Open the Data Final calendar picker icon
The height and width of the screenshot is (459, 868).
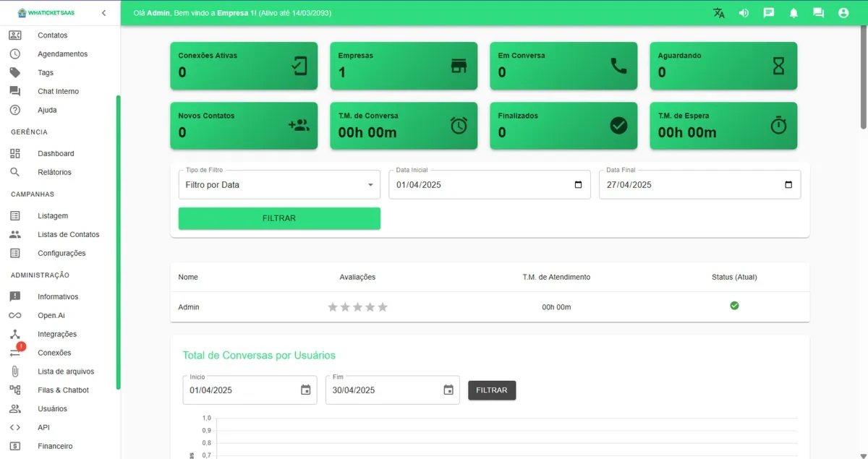pyautogui.click(x=788, y=184)
